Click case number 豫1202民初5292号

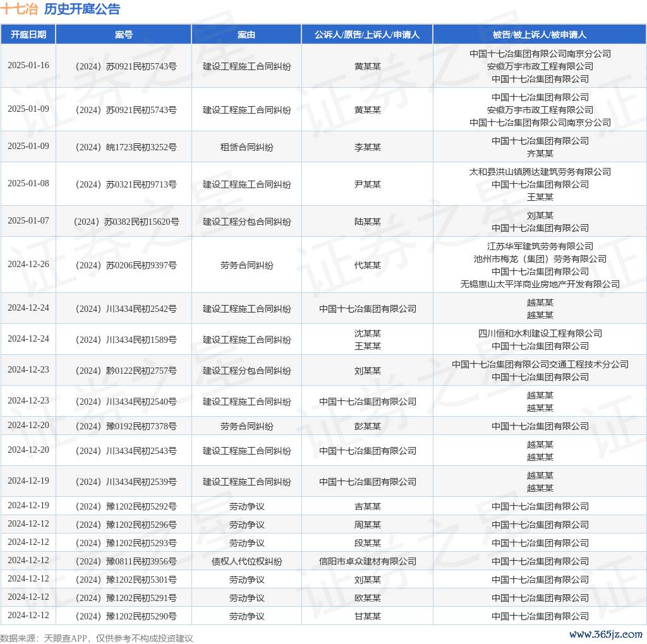coord(126,506)
